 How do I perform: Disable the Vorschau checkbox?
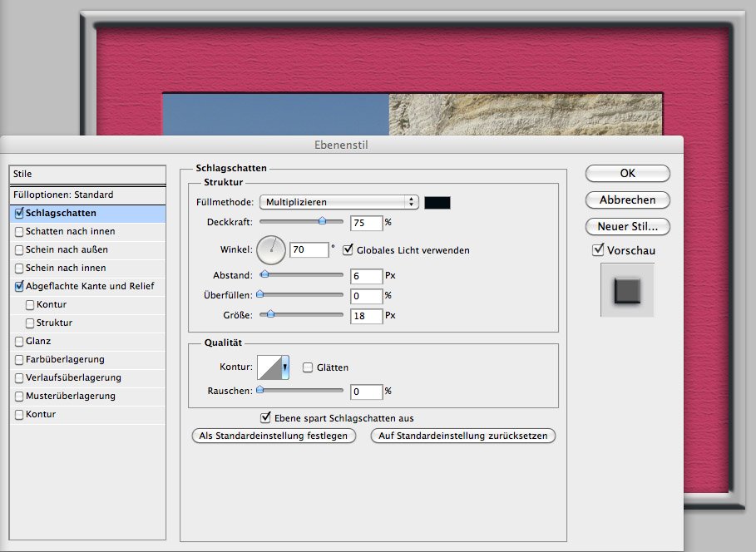597,250
